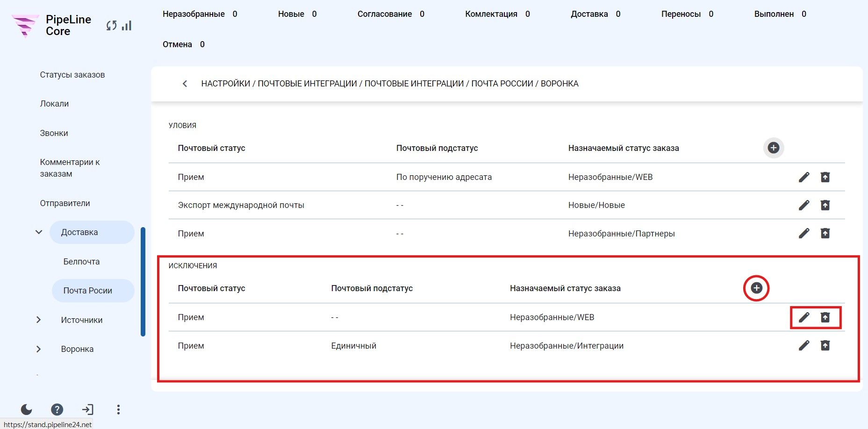Click the sidebar vertical scrollbar
Viewport: 868px width, 429px height.
coord(143,282)
